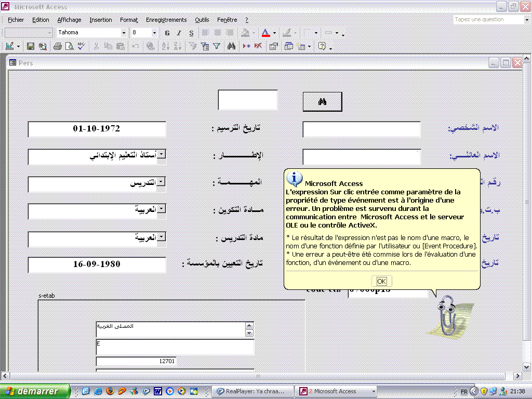
Task: Click the date field showing 01-10-1972
Action: coord(97,129)
